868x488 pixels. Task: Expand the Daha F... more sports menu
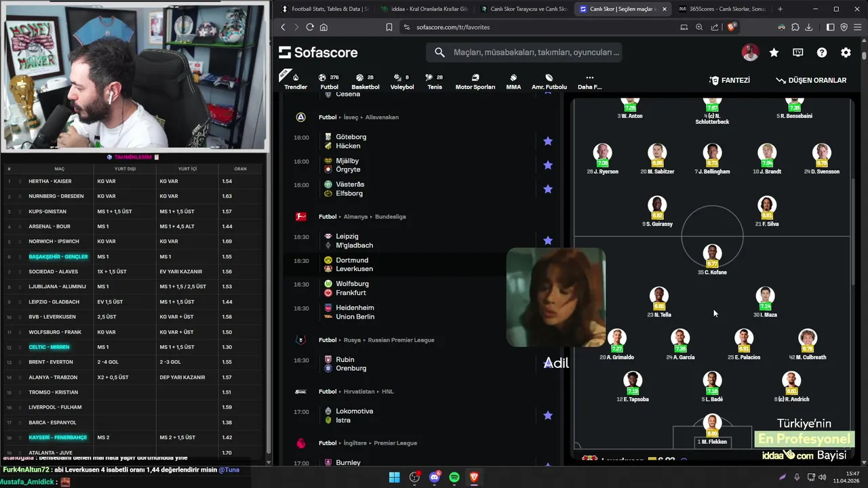point(589,81)
